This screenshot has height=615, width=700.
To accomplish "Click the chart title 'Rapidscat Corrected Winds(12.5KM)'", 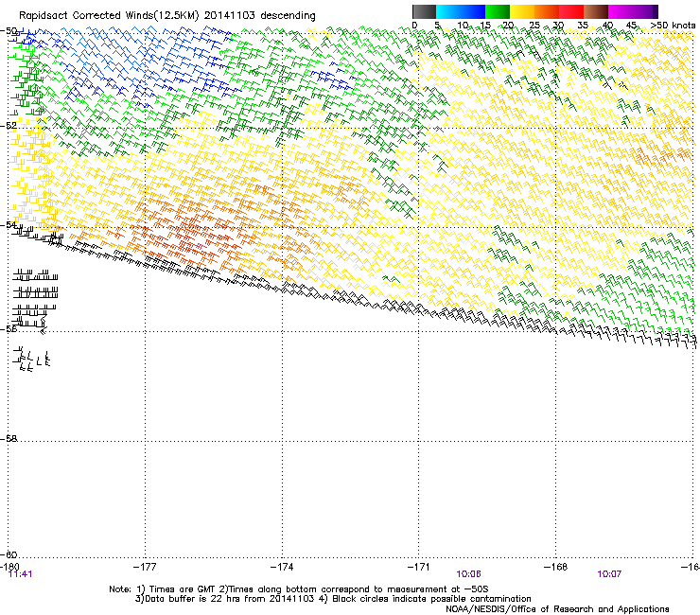I will point(109,16).
